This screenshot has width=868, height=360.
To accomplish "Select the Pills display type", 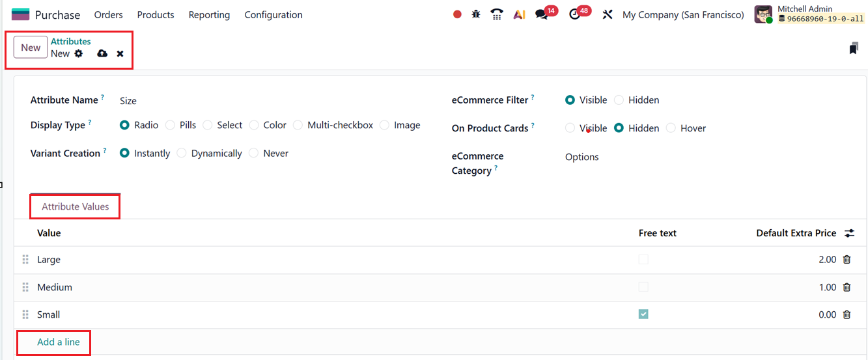I will pyautogui.click(x=170, y=125).
